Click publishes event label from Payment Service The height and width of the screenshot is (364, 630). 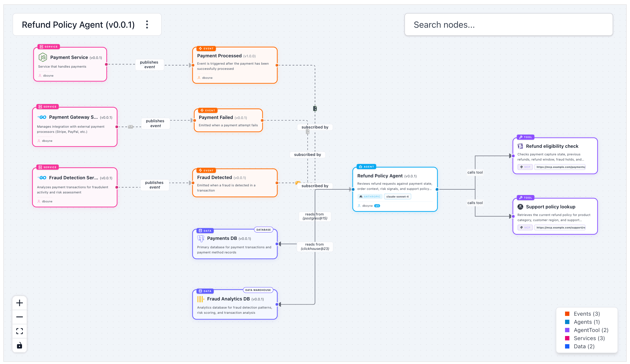click(x=149, y=64)
